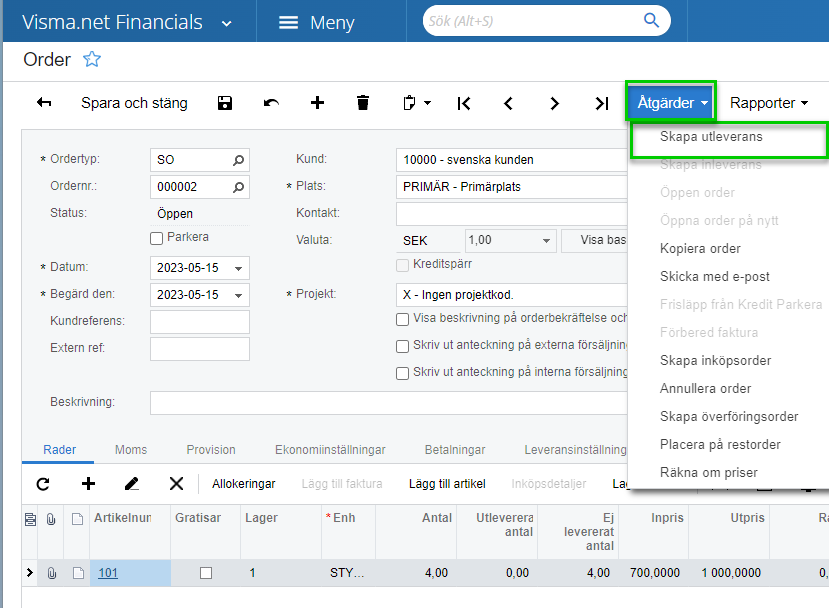Delete row with X icon in grid toolbar
This screenshot has width=829, height=608.
point(177,483)
